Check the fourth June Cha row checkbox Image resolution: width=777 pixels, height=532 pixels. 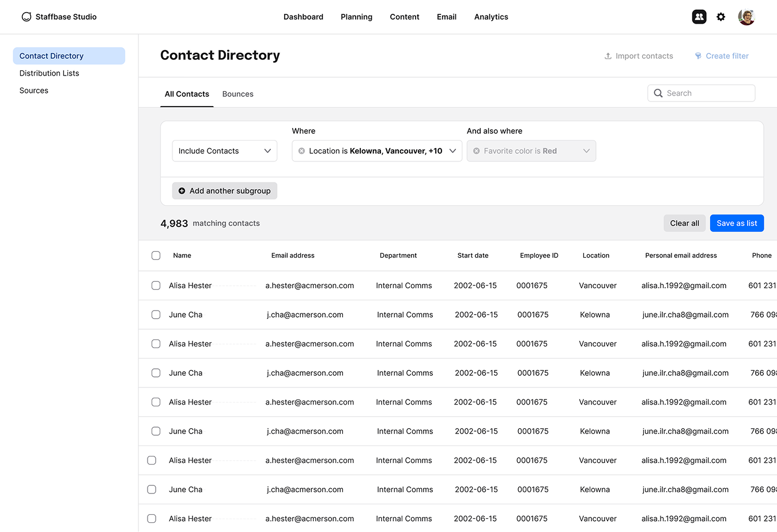click(x=152, y=489)
